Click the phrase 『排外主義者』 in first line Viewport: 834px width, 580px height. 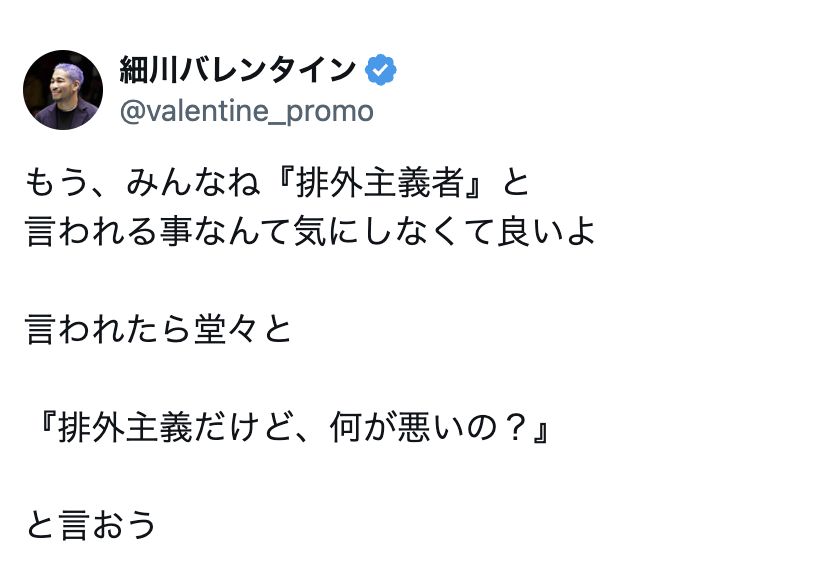click(380, 183)
